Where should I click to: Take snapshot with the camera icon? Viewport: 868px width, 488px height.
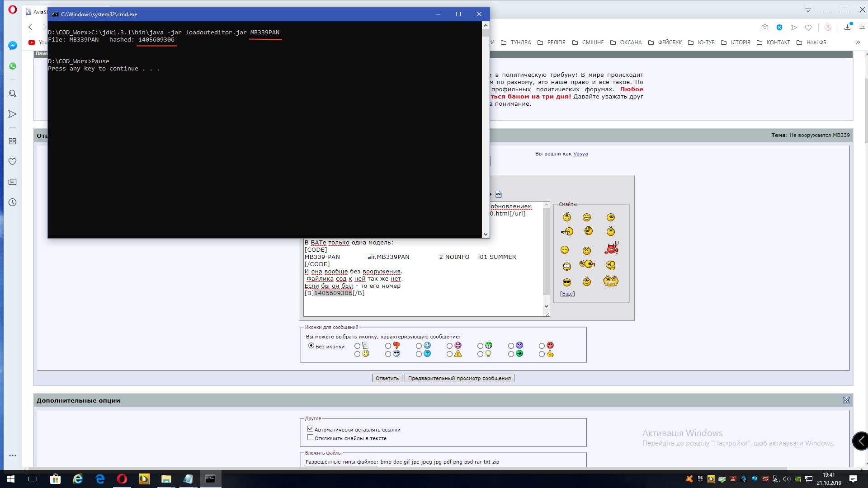tap(764, 28)
